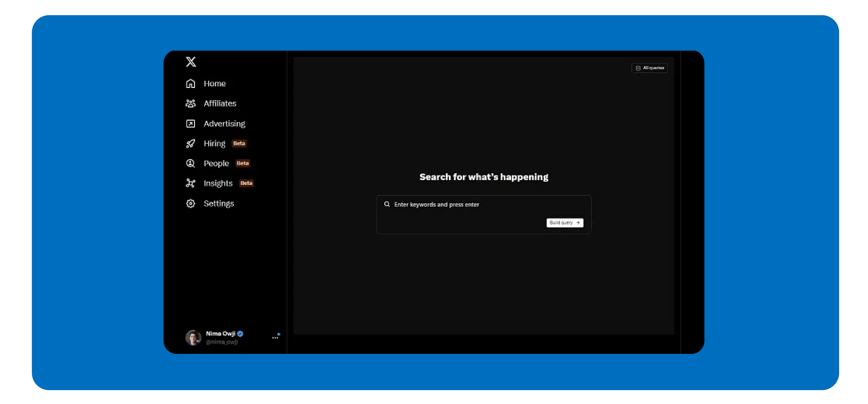
Task: Click the Insights network icon
Action: tap(190, 183)
